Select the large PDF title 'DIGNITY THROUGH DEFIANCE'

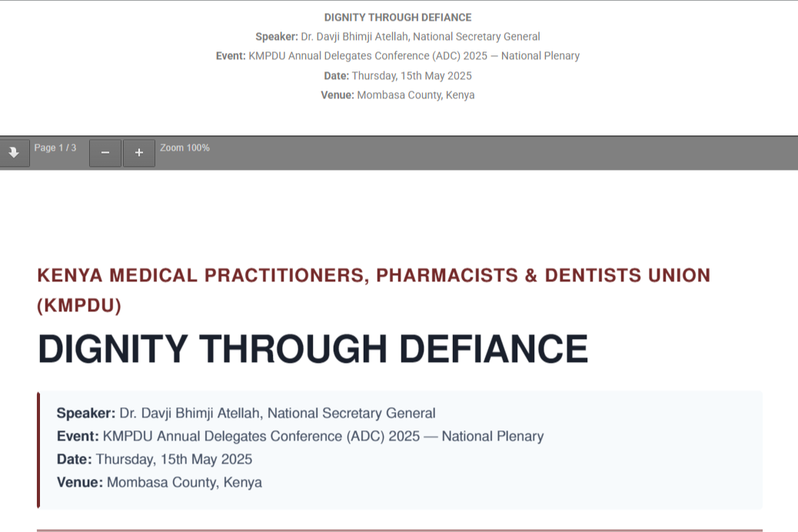coord(313,349)
